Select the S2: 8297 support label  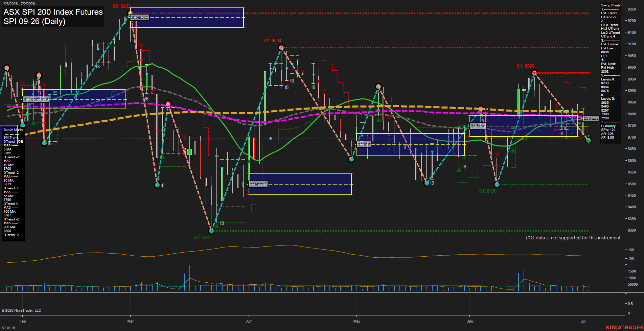pyautogui.click(x=202, y=237)
